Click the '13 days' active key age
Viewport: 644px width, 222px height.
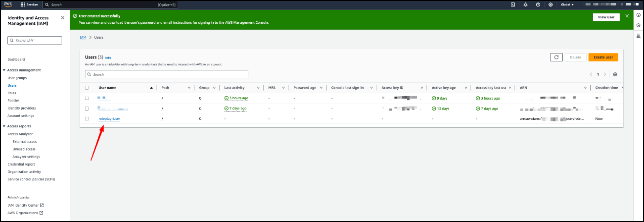point(442,108)
